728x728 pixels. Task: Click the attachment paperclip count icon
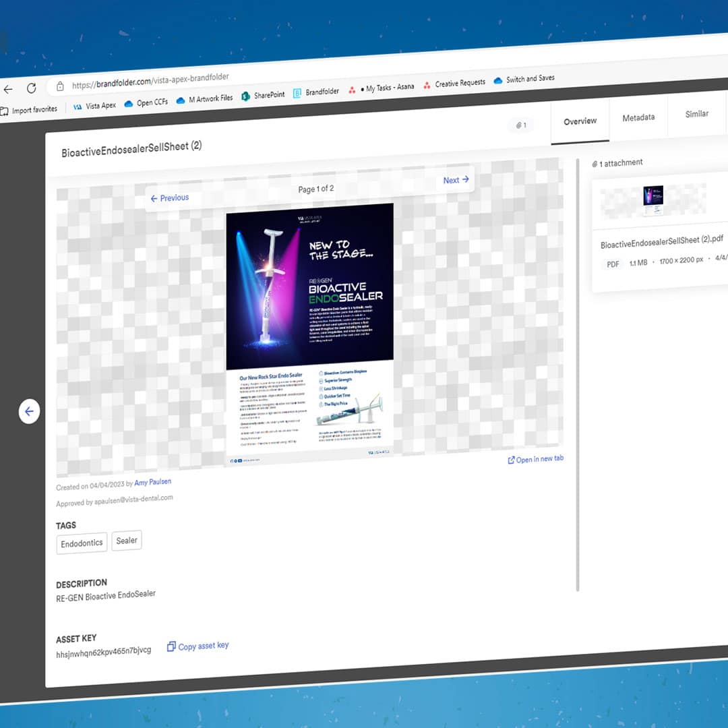pos(521,125)
